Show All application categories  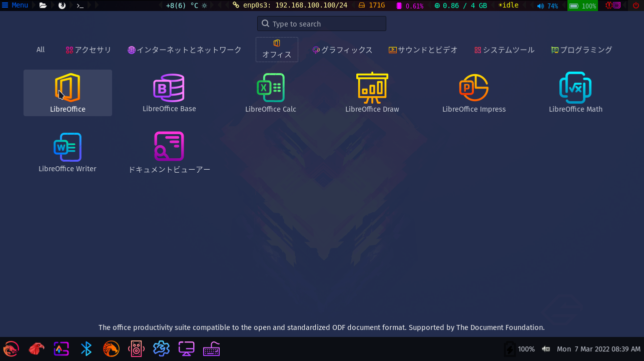41,50
